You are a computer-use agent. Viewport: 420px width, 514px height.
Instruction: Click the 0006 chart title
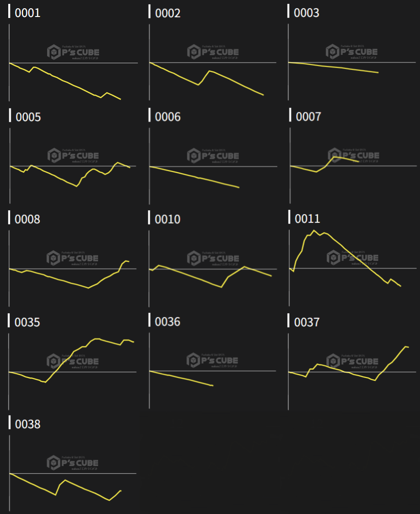168,117
